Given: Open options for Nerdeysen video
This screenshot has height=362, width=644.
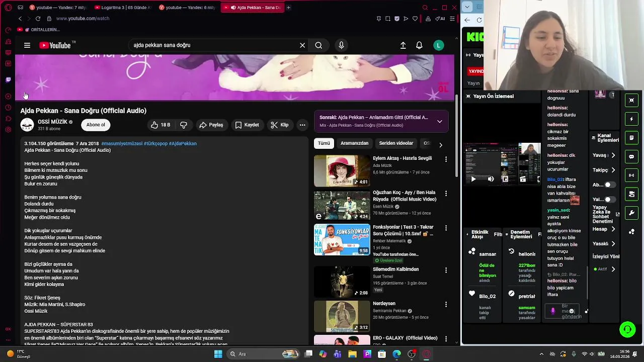Looking at the screenshot, I should pos(446,304).
